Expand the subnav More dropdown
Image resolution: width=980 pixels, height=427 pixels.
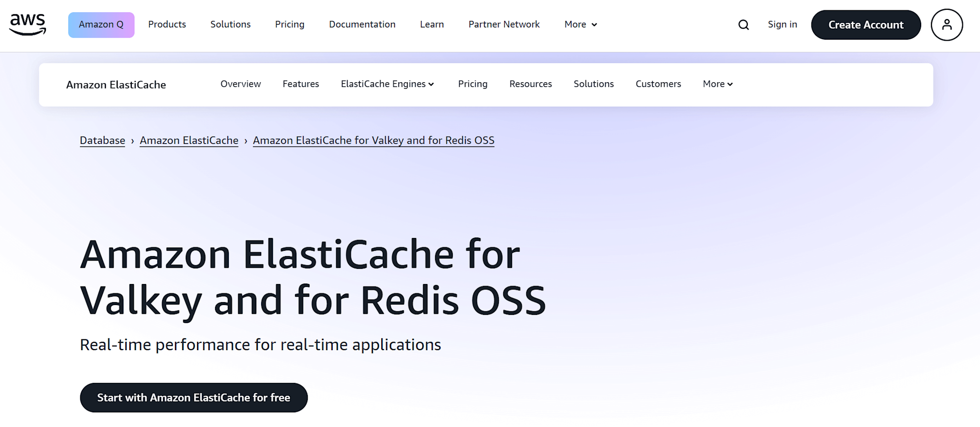[x=718, y=84]
